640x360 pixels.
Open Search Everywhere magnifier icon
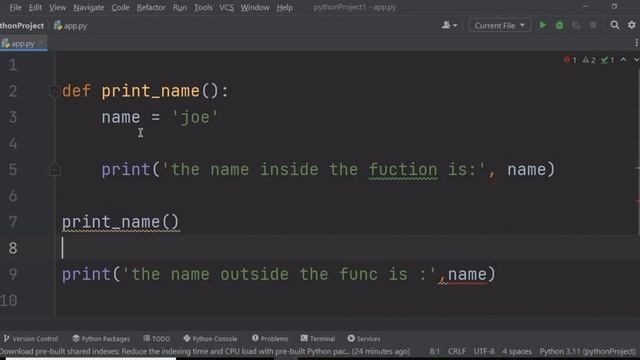[x=614, y=25]
